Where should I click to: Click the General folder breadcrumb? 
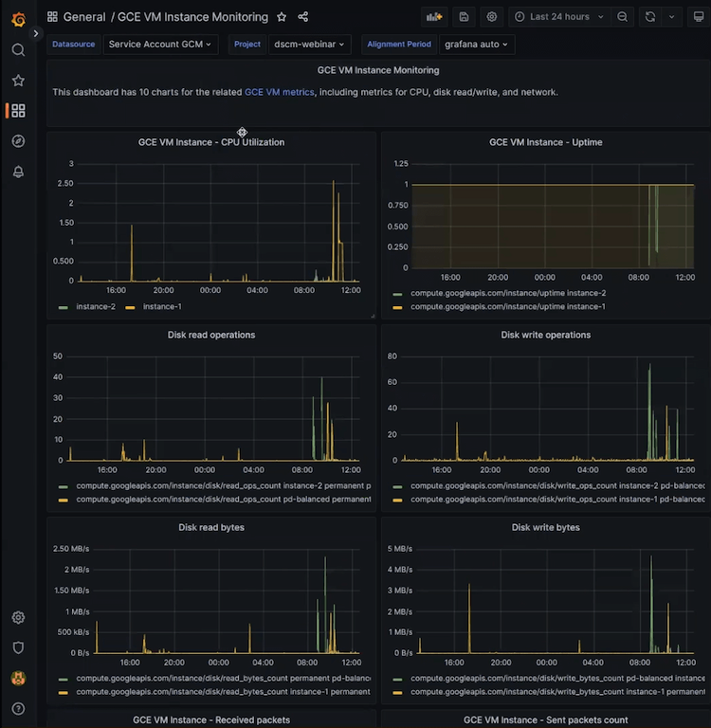pyautogui.click(x=84, y=17)
